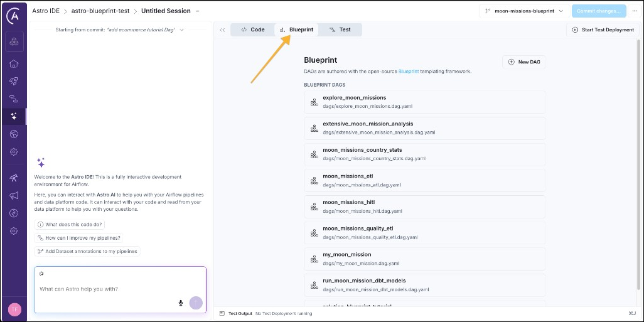The height and width of the screenshot is (322, 644).
Task: Click the Astro IDE breadcrumb
Action: [x=46, y=11]
